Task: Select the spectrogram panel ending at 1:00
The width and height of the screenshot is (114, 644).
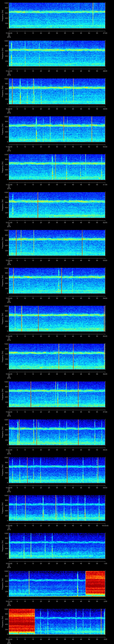Action: point(57,546)
